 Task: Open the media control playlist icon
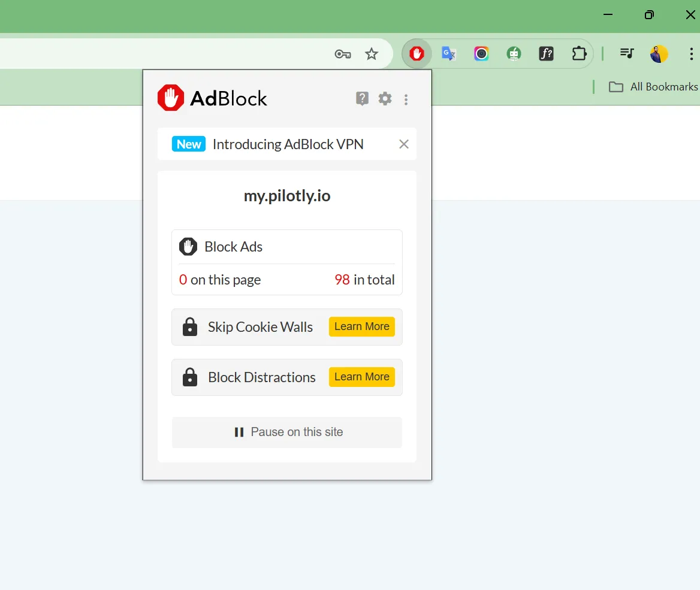click(627, 54)
